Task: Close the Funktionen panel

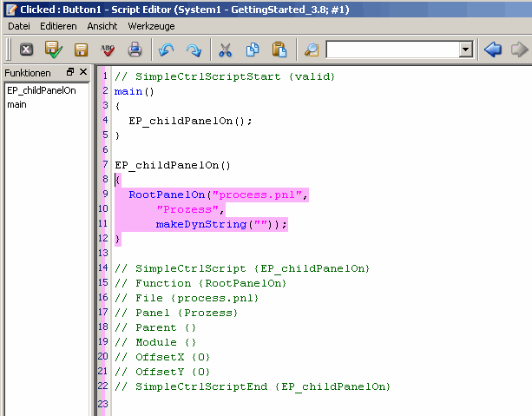Action: (x=82, y=72)
